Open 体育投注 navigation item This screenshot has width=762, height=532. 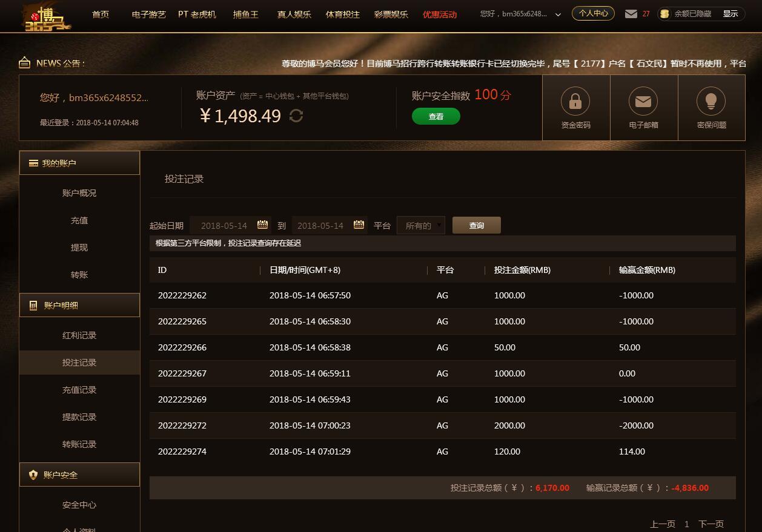pyautogui.click(x=343, y=14)
